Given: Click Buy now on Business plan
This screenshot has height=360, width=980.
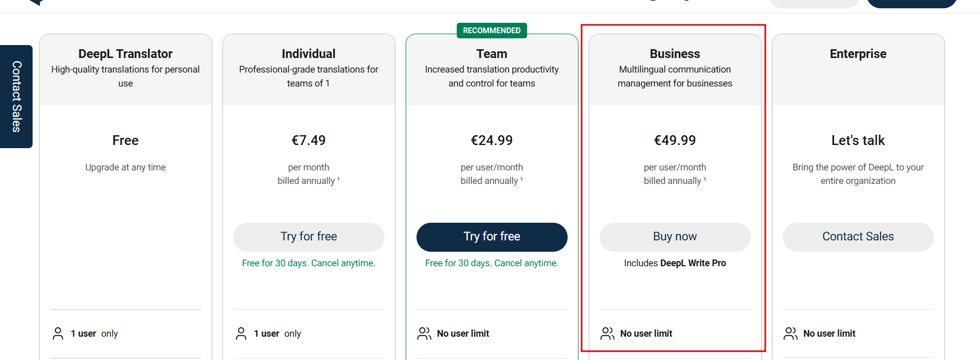Looking at the screenshot, I should tap(675, 237).
